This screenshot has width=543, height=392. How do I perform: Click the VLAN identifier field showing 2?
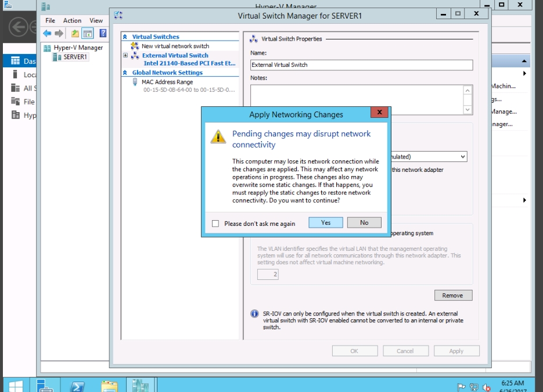pos(268,274)
